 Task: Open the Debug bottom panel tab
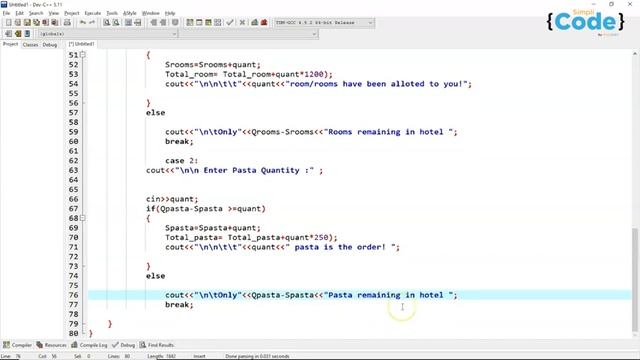coord(123,345)
